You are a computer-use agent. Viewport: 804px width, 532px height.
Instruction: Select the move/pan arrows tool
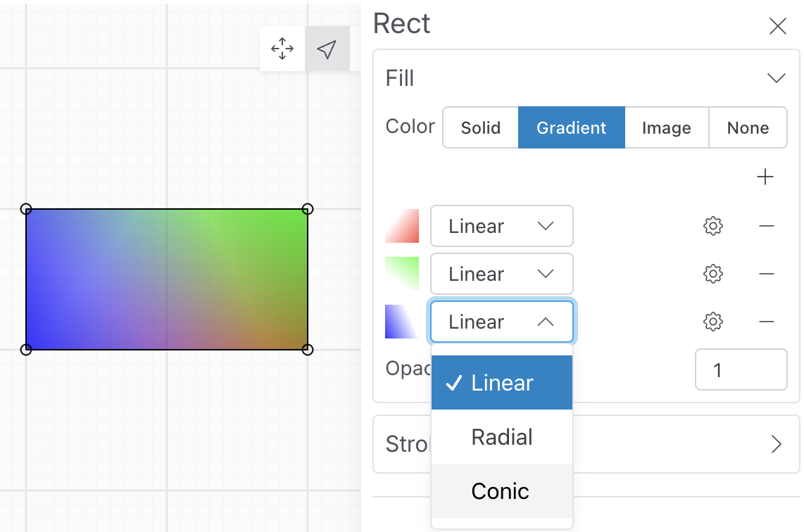coord(282,49)
